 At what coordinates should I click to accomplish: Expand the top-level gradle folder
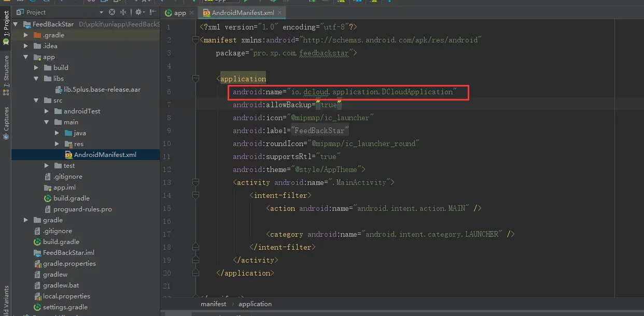[x=26, y=220]
